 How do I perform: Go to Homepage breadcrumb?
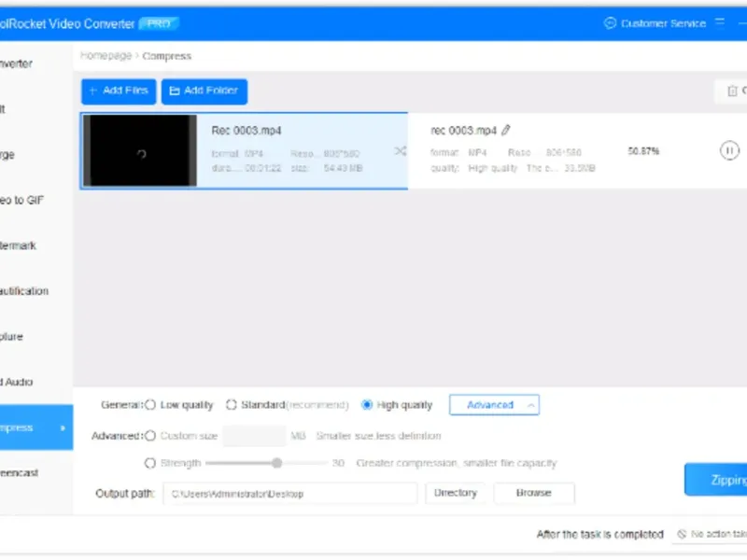[106, 56]
